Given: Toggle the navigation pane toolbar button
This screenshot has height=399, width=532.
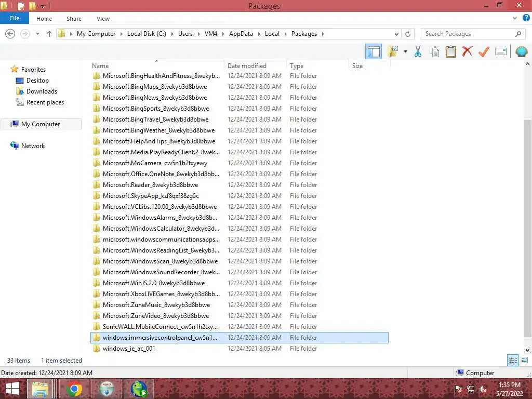Looking at the screenshot, I should point(373,51).
